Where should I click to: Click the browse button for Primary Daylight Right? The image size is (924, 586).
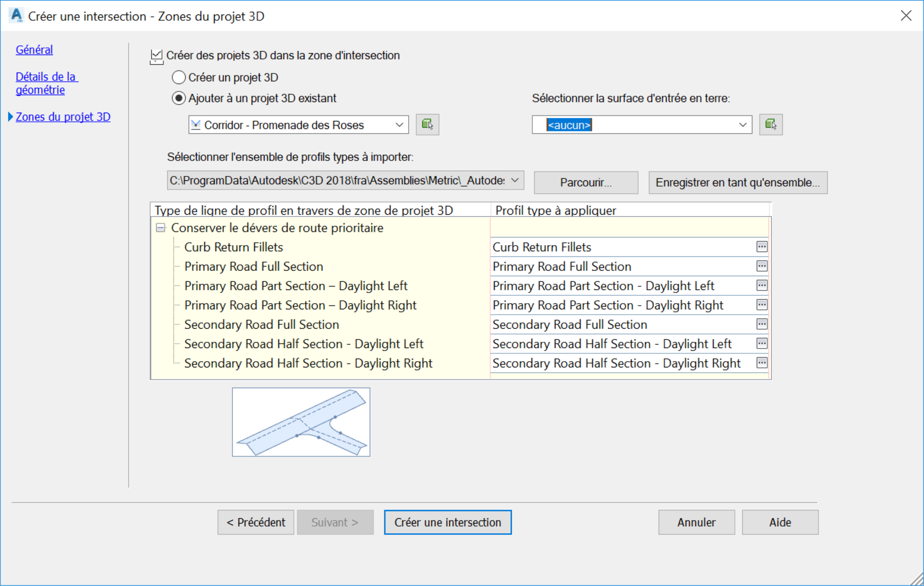[762, 305]
